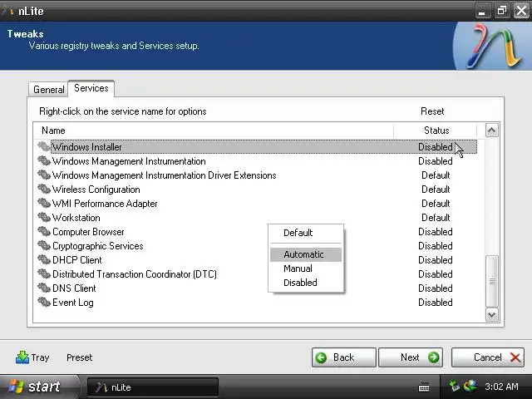The height and width of the screenshot is (399, 532).
Task: Choose Default in the context menu
Action: click(306, 233)
